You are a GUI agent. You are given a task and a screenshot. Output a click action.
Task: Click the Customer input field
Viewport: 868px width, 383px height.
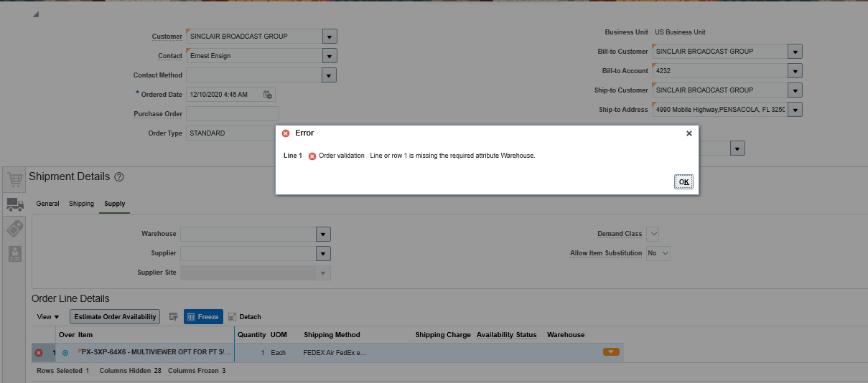tap(254, 37)
